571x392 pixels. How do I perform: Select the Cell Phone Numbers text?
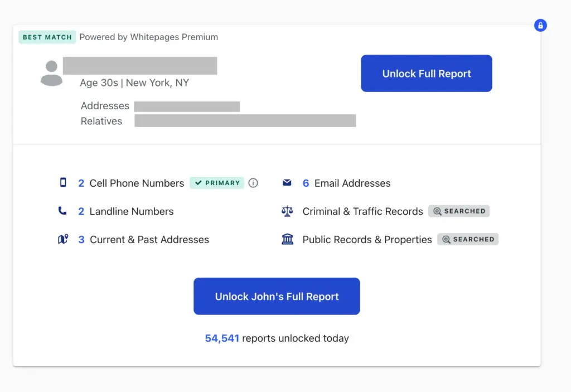point(137,183)
